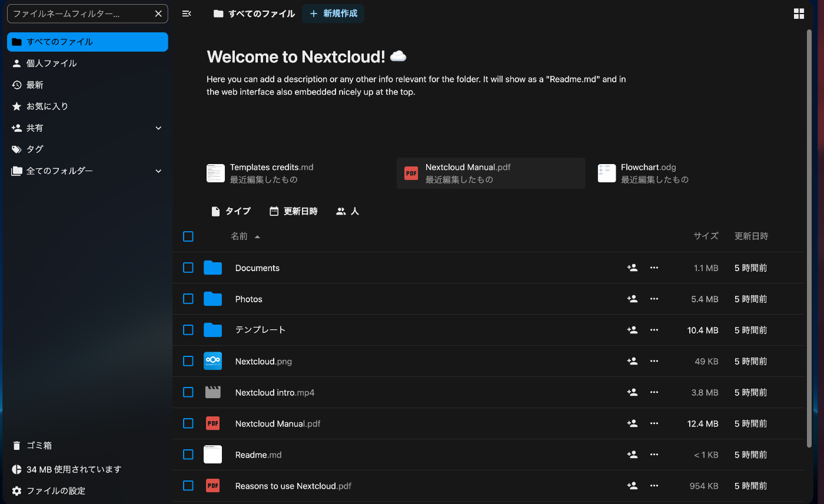The width and height of the screenshot is (824, 504).
Task: Open お気に入り favorites view
Action: (88, 106)
